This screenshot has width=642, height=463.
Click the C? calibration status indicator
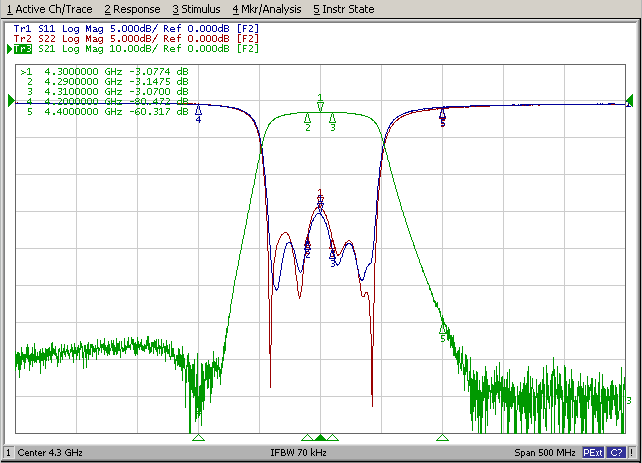click(x=616, y=453)
